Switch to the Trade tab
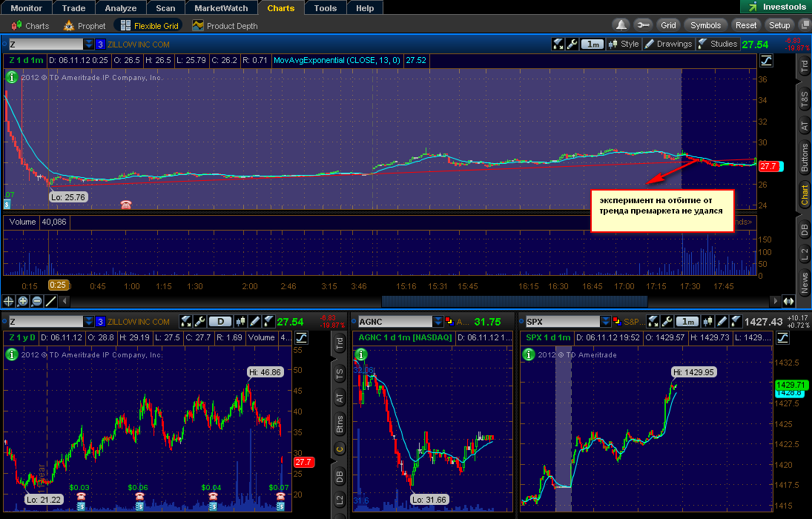 73,7
